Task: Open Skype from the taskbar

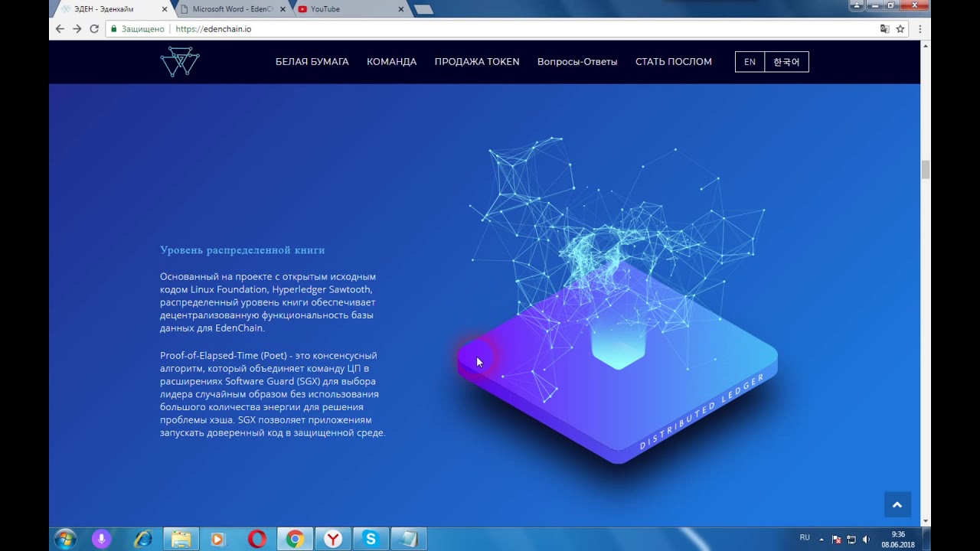Action: pyautogui.click(x=371, y=539)
